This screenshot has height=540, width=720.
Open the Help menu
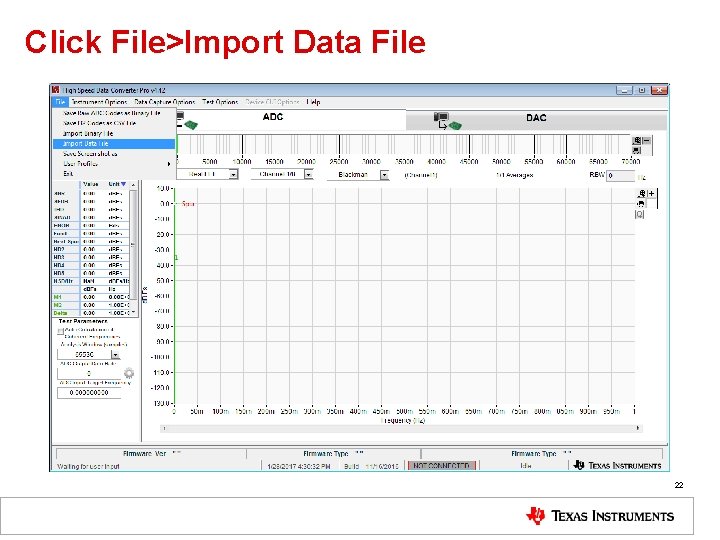pyautogui.click(x=313, y=102)
